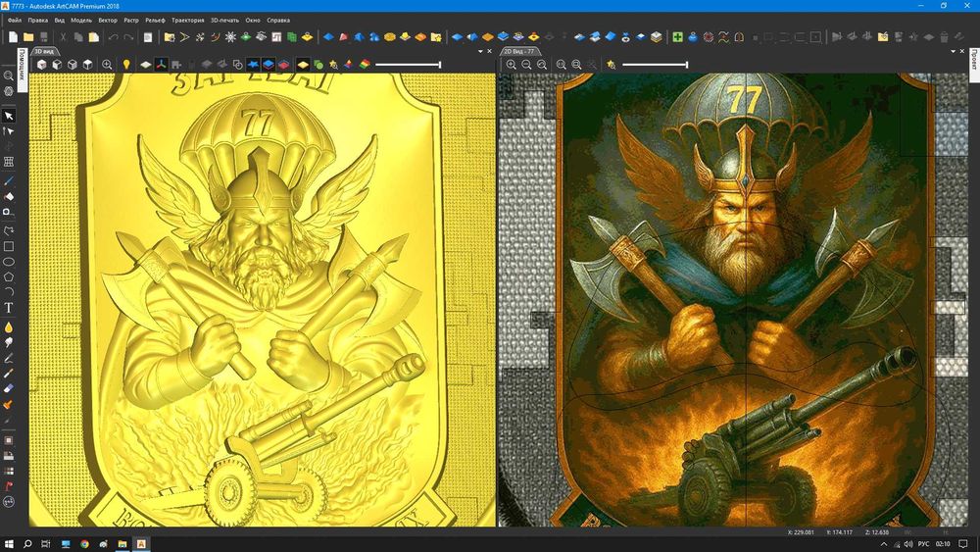Choose the rectangle vector tool
Screen dimensions: 980x552
coord(9,246)
